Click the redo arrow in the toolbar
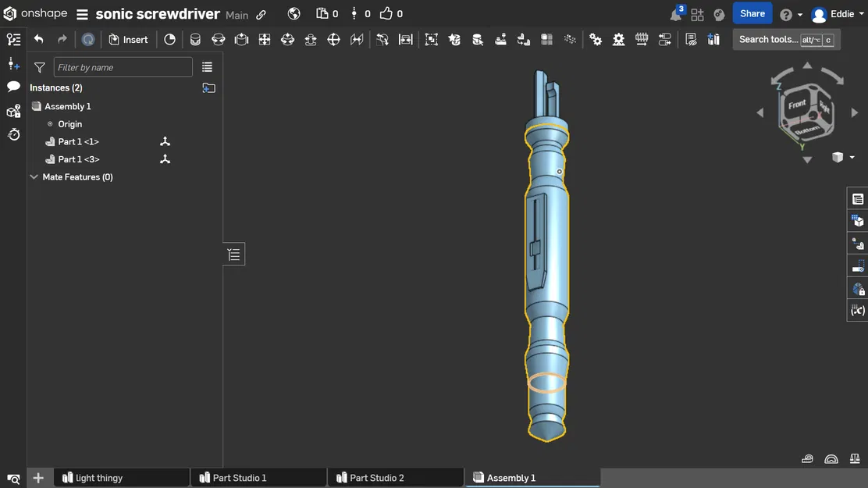 point(62,39)
